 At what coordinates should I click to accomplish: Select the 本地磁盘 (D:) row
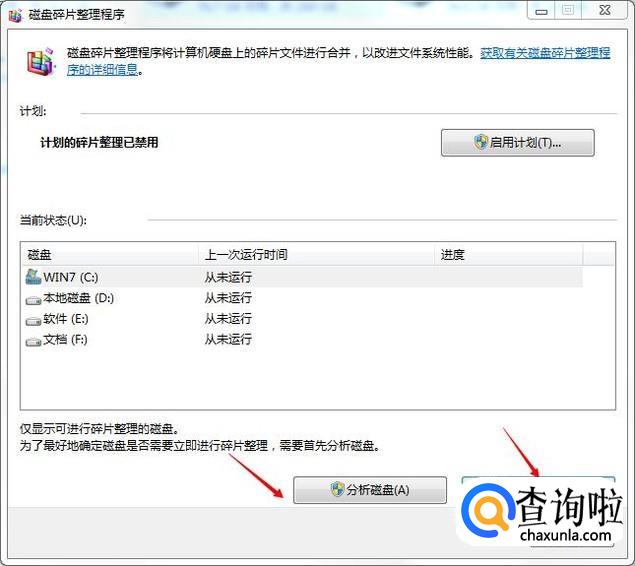point(302,298)
